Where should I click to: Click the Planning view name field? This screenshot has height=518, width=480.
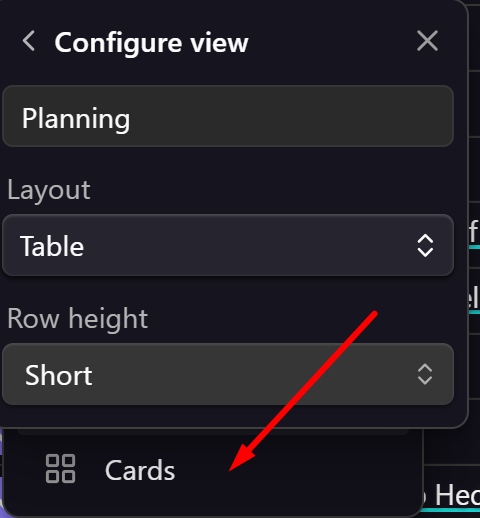point(228,116)
